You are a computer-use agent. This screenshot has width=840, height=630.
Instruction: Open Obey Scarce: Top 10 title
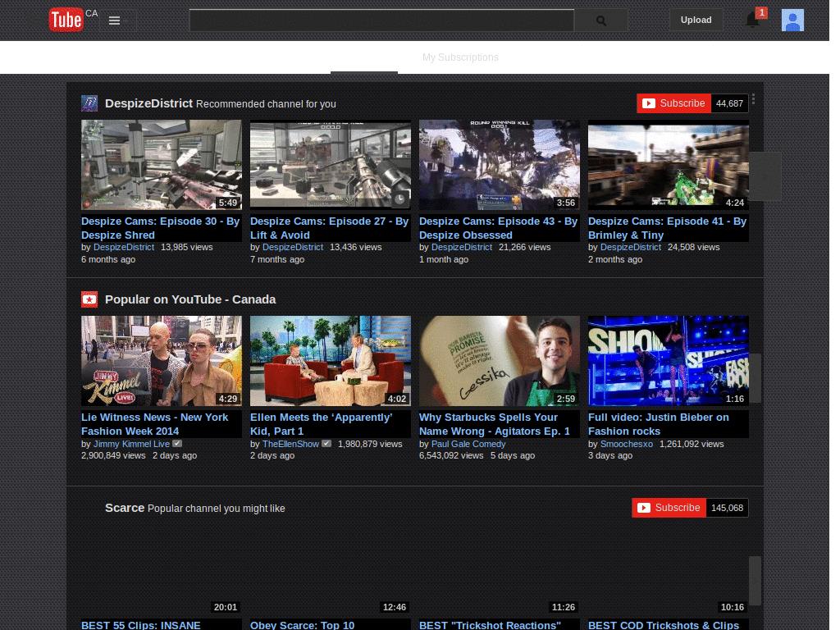302,624
